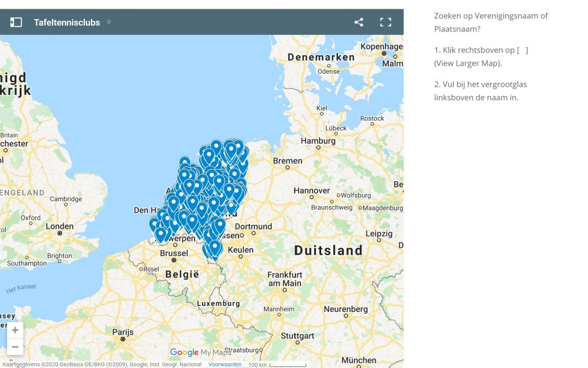The width and height of the screenshot is (588, 368).
Task: Click the Londen city label
Action: 60,226
